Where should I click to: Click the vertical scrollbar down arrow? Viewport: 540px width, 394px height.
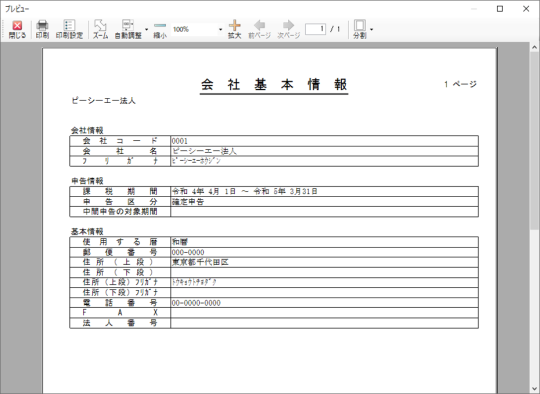534,389
